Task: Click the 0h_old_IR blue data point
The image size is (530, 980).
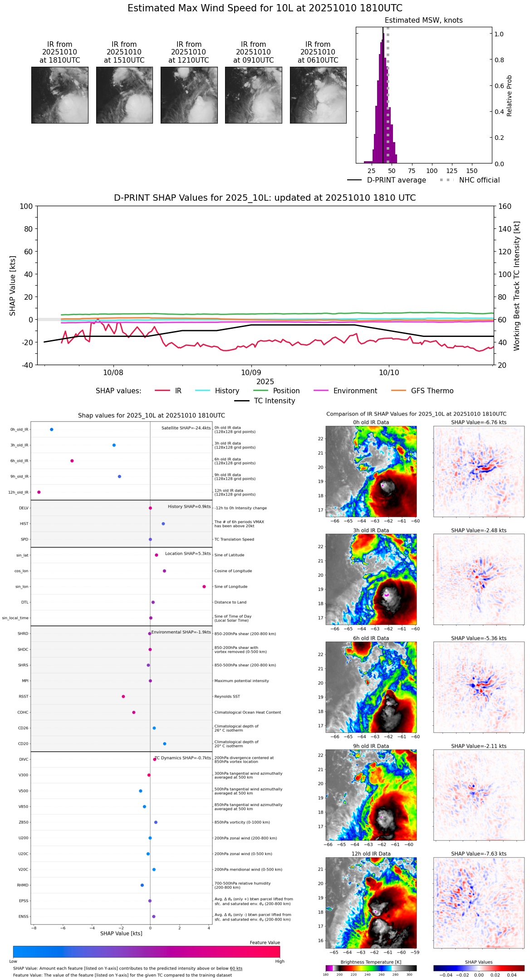Action: click(x=51, y=429)
